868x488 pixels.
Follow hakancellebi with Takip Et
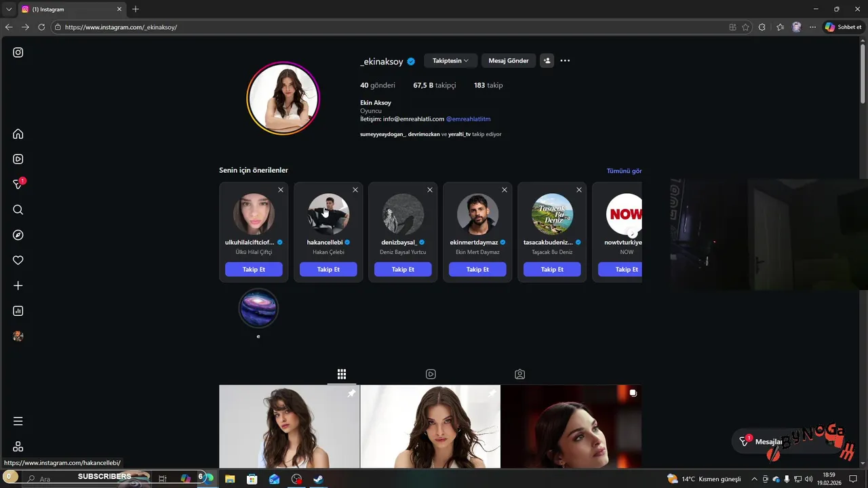pyautogui.click(x=328, y=269)
